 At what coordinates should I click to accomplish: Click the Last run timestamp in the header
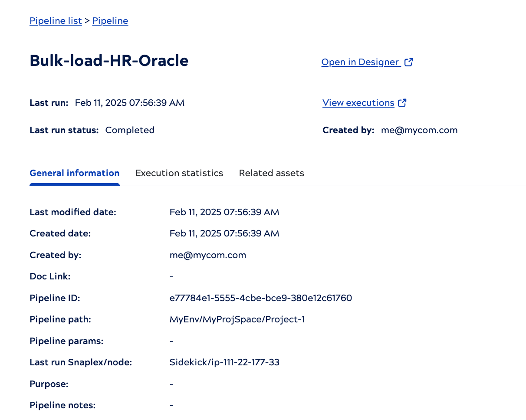click(130, 103)
